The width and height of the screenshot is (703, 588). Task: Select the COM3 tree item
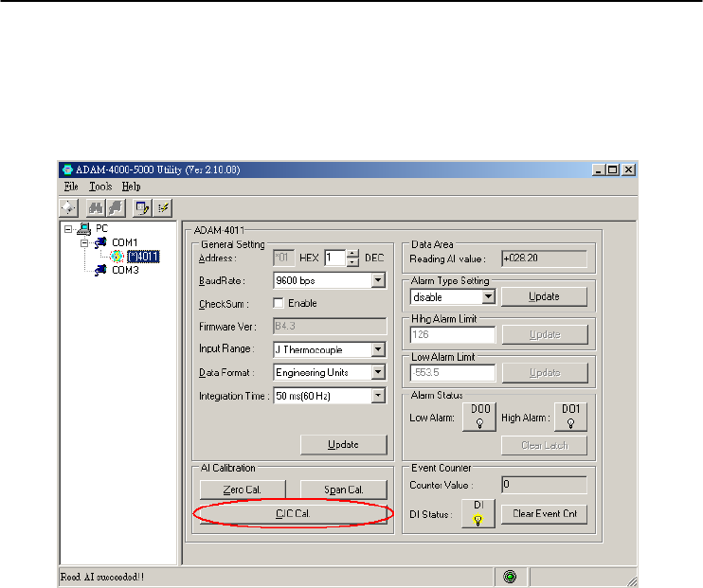point(125,270)
